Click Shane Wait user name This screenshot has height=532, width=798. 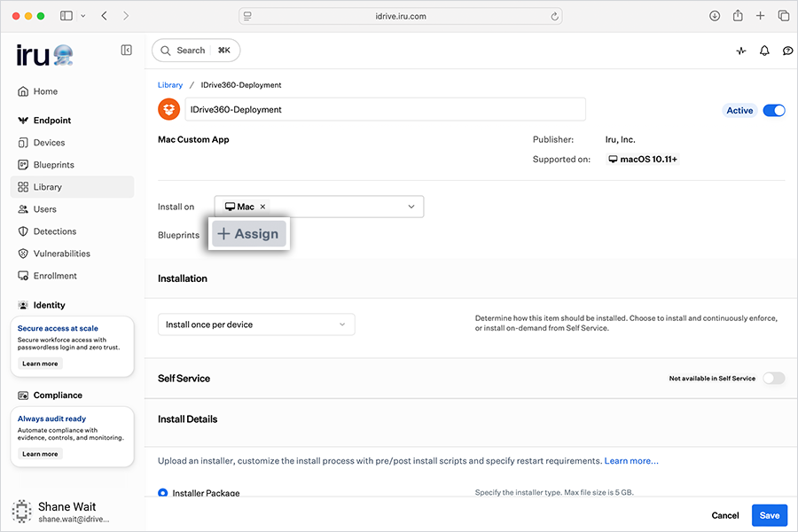click(x=66, y=506)
